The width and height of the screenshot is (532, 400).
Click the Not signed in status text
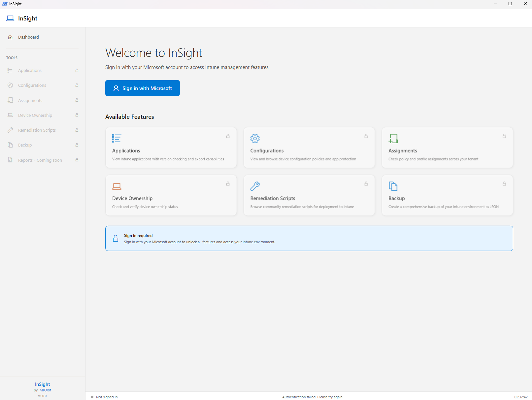point(107,397)
